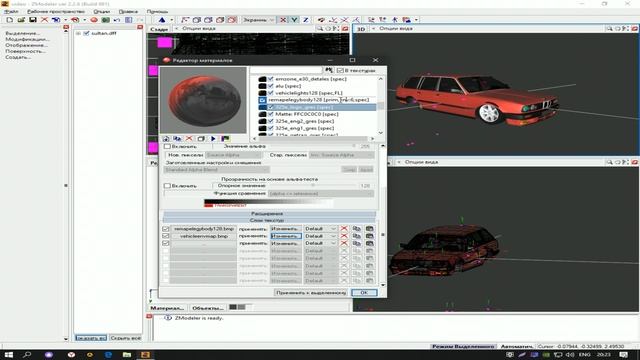The image size is (640, 360).
Task: Click the OK button in material editor
Action: pos(364,293)
